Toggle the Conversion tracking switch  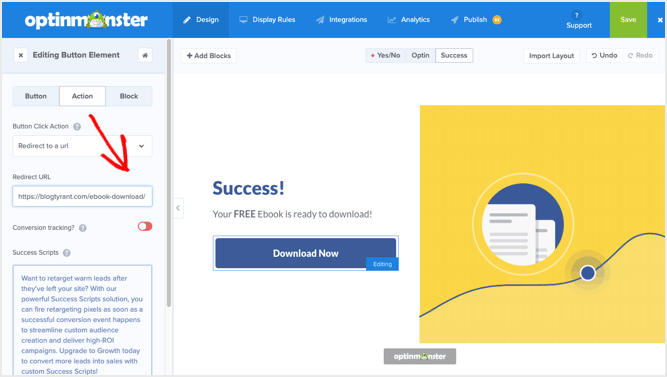tap(145, 226)
